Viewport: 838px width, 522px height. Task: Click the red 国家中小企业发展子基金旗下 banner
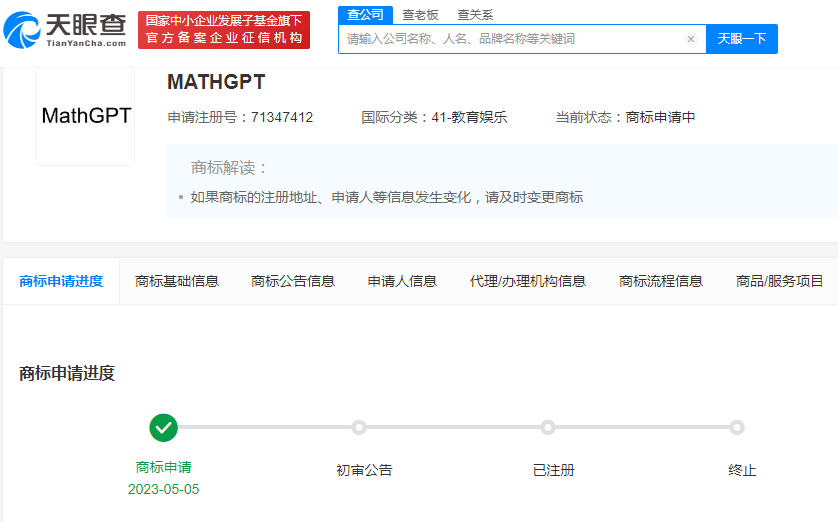click(x=224, y=30)
